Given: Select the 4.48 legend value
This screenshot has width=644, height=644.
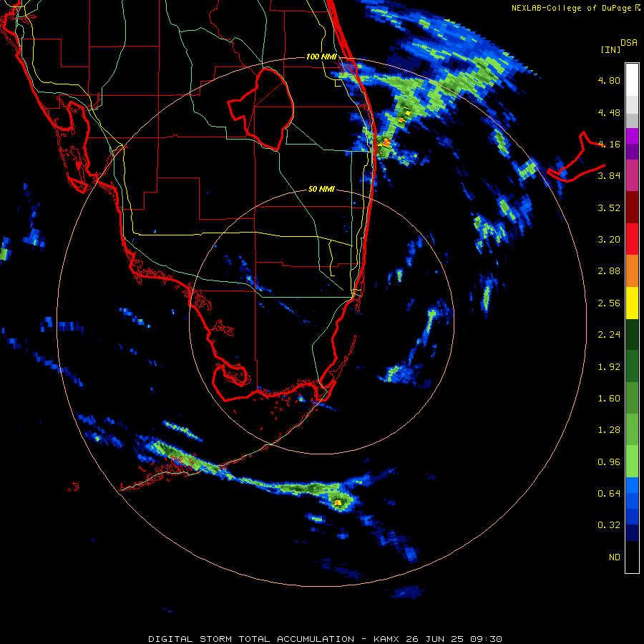Looking at the screenshot, I should (x=609, y=112).
